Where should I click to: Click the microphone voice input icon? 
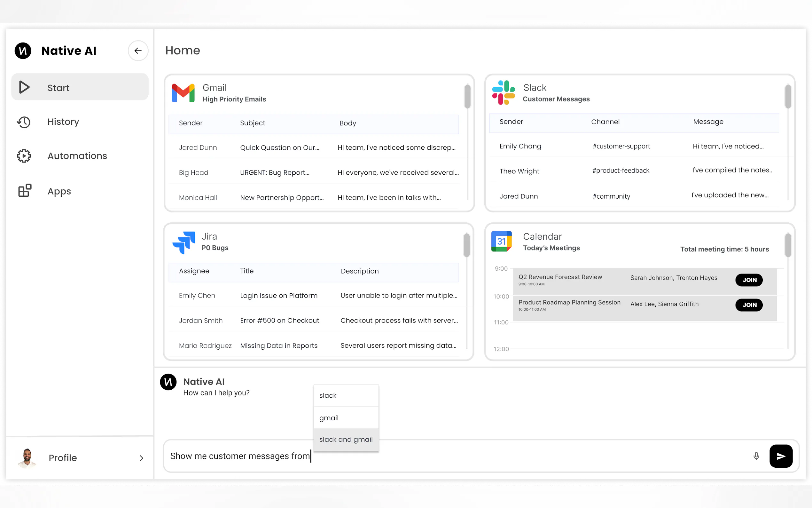pyautogui.click(x=756, y=456)
